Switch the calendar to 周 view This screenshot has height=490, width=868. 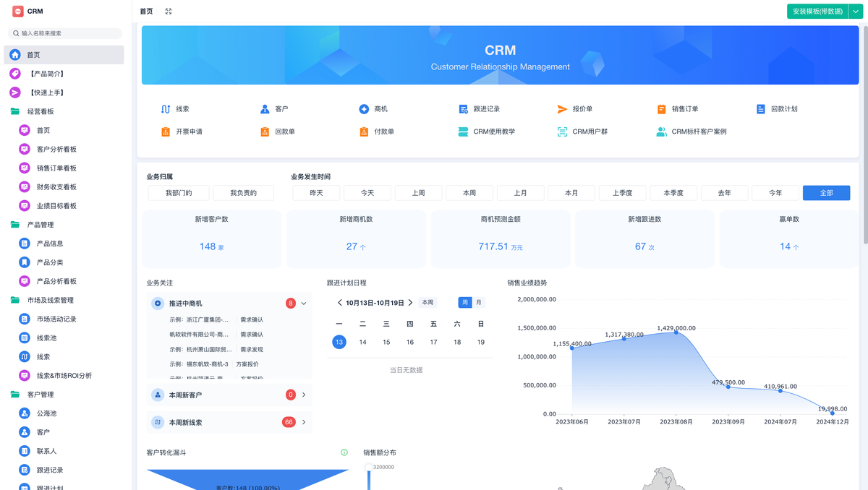coord(465,303)
